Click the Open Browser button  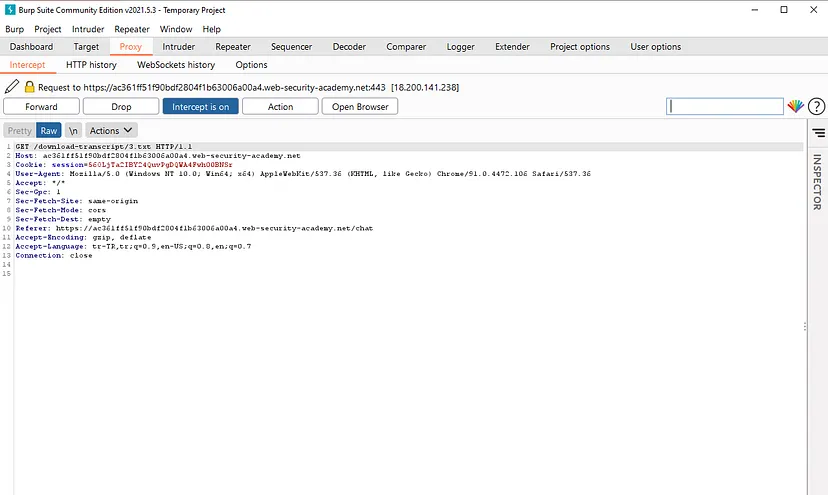[x=360, y=106]
